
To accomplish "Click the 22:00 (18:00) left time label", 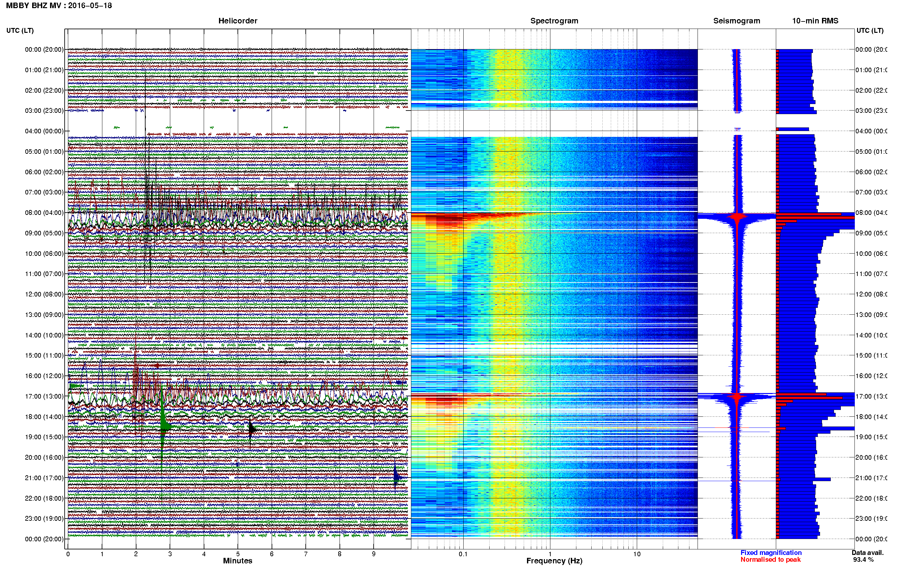I will [44, 498].
